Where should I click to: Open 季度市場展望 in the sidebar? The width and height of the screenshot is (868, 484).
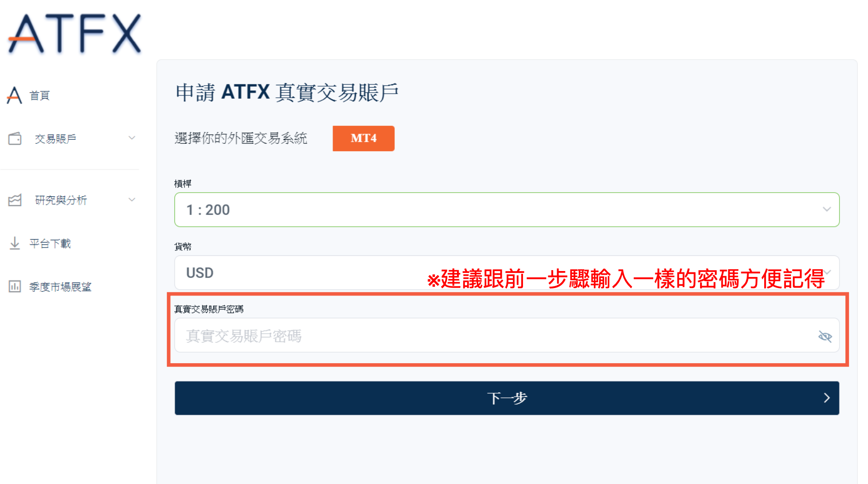(x=60, y=287)
